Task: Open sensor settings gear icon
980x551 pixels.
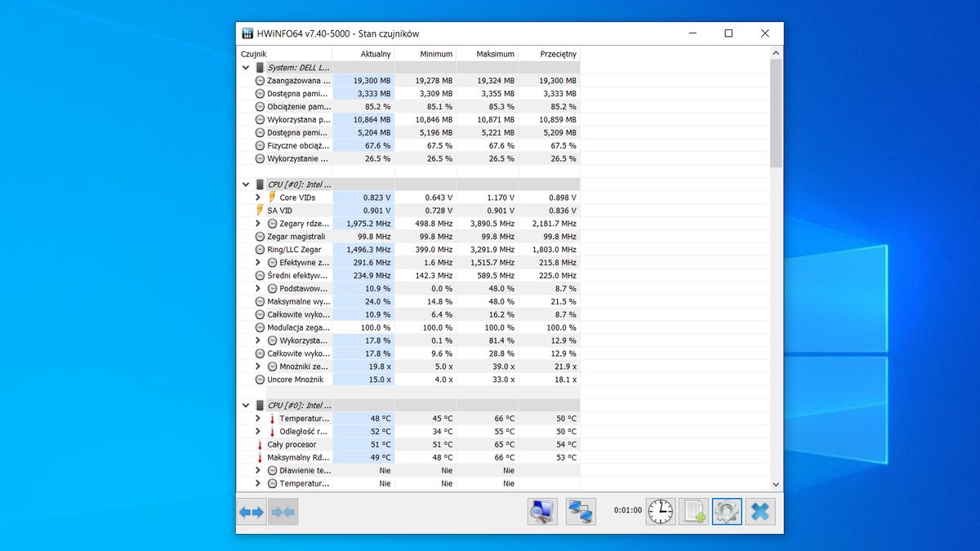Action: click(x=727, y=512)
